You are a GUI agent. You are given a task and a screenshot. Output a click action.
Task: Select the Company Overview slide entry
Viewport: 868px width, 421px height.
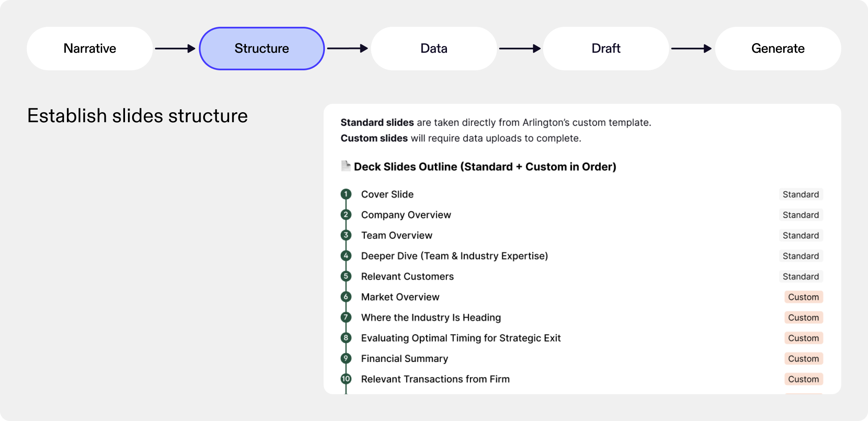click(406, 215)
